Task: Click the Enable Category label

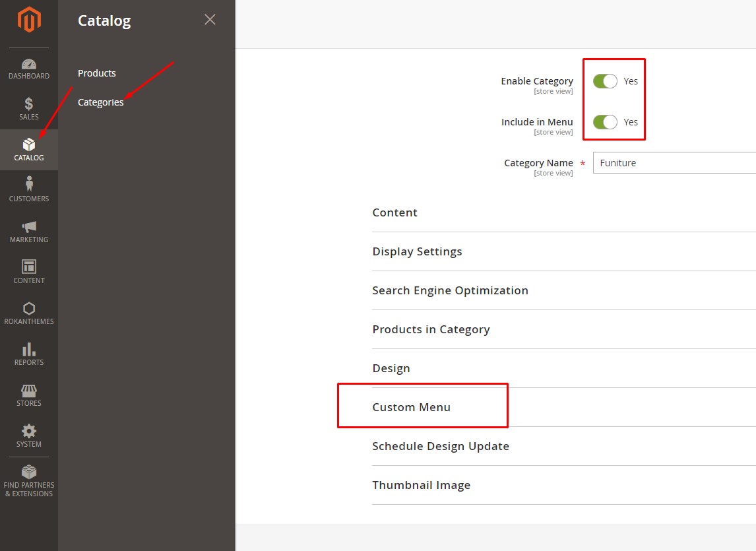Action: tap(537, 81)
